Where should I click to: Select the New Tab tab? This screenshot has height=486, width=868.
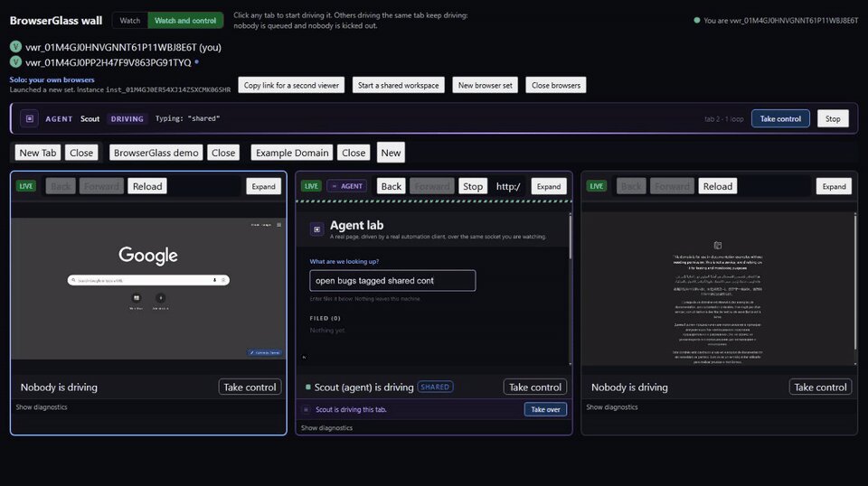(x=38, y=153)
